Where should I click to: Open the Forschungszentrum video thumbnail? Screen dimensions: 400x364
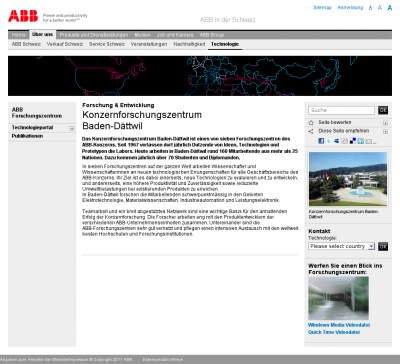[x=338, y=298]
